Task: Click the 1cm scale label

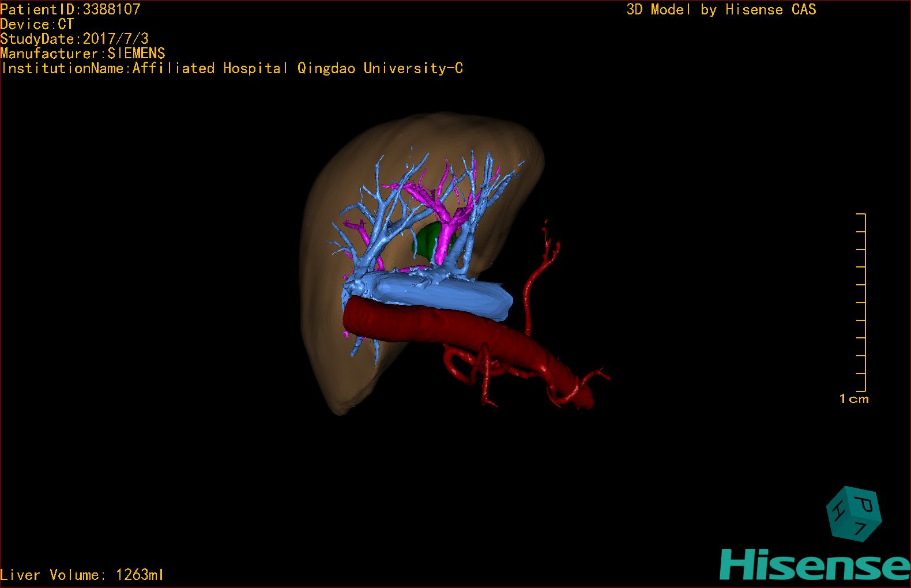Action: coord(854,398)
